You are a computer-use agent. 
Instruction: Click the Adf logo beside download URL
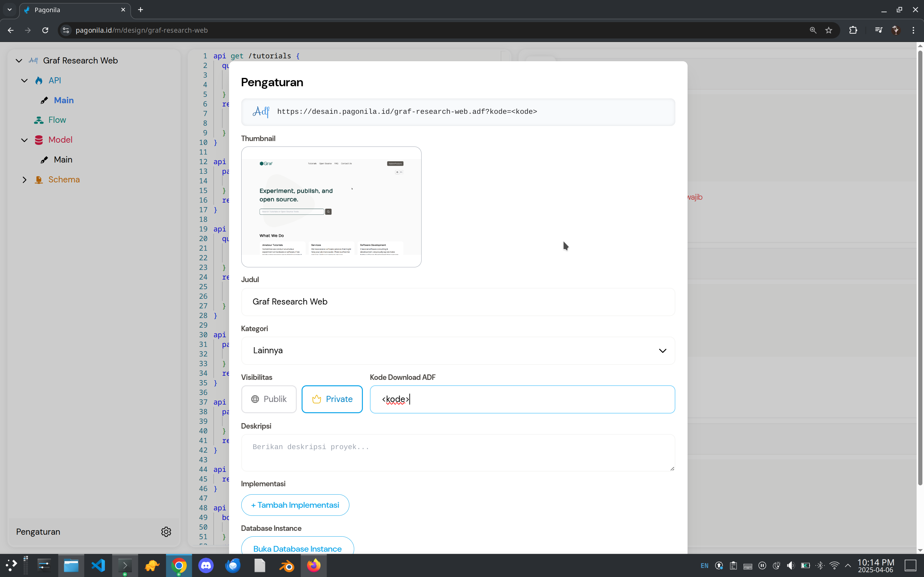coord(261,112)
